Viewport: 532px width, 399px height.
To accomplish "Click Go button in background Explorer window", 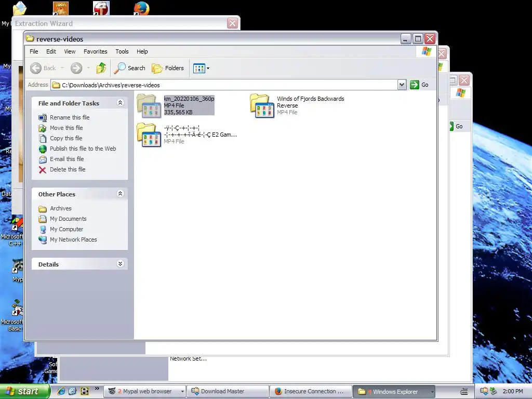I will coord(456,126).
